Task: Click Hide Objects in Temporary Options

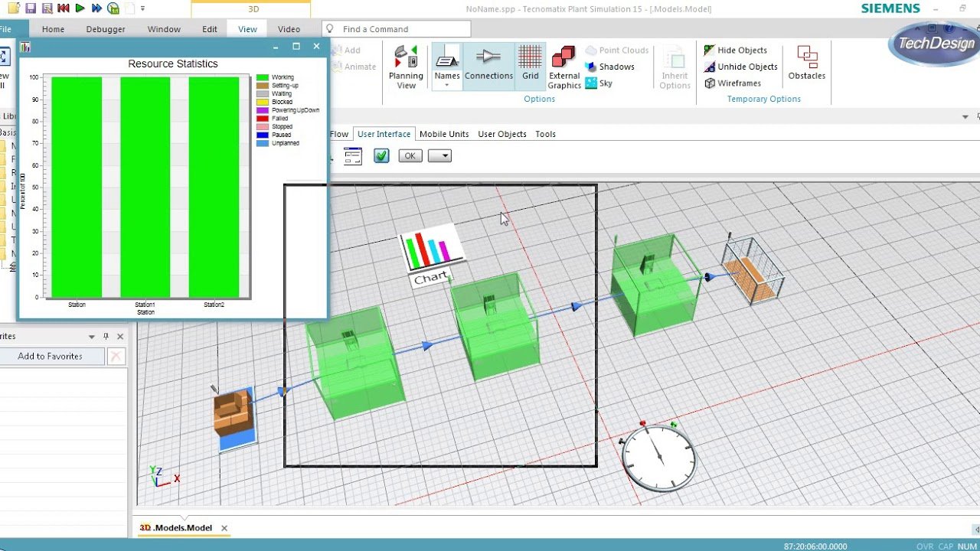Action: pyautogui.click(x=735, y=51)
